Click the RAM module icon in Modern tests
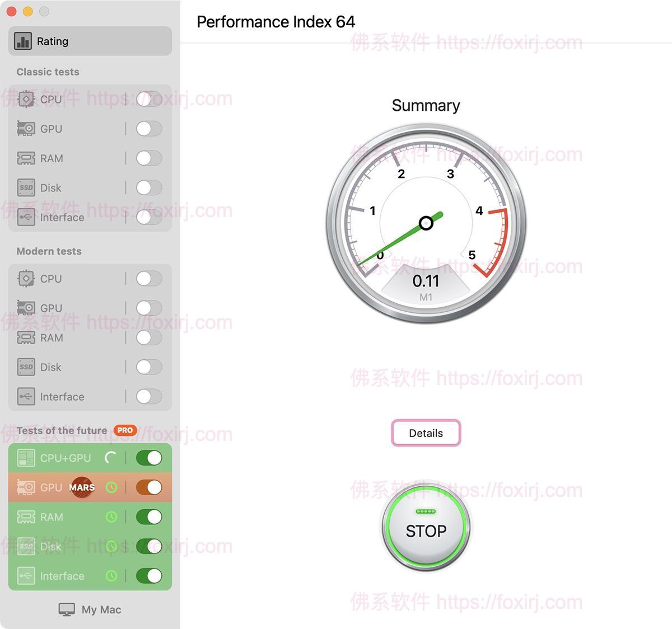672x629 pixels. pyautogui.click(x=26, y=337)
